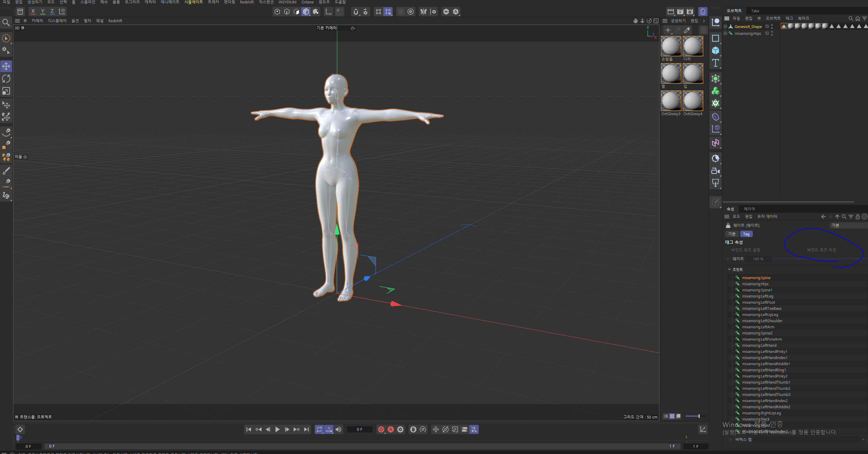The width and height of the screenshot is (868, 454).
Task: Click the Record Active Objects red button
Action: tap(381, 429)
